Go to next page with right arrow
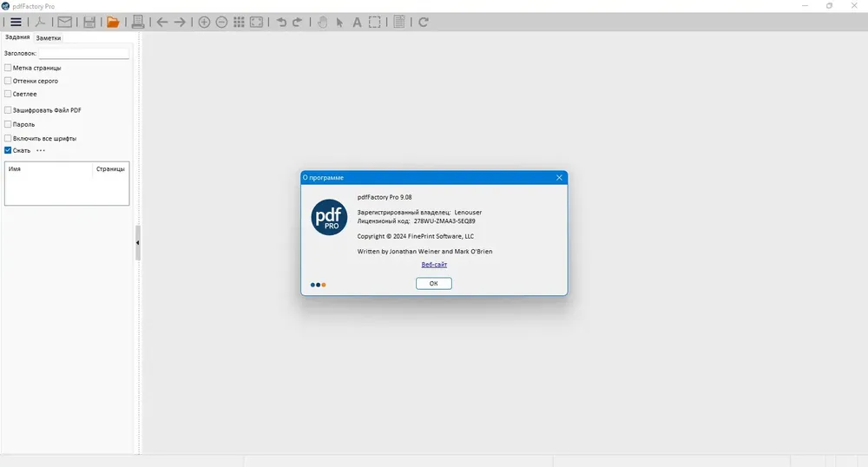This screenshot has width=868, height=467. click(180, 22)
